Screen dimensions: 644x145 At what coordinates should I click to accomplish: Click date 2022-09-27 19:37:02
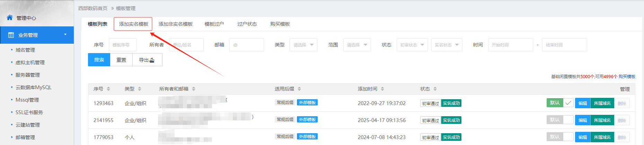382,103
